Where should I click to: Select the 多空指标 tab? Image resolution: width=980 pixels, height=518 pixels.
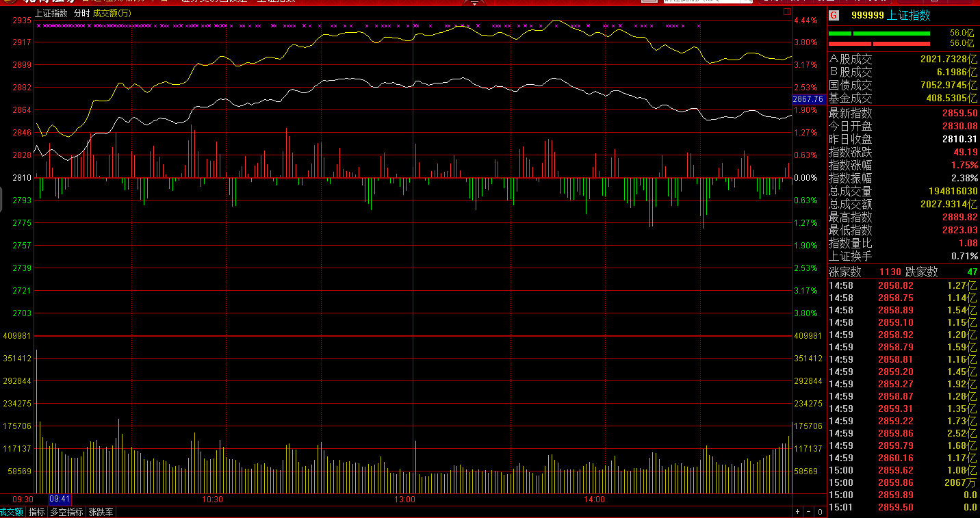coord(67,512)
